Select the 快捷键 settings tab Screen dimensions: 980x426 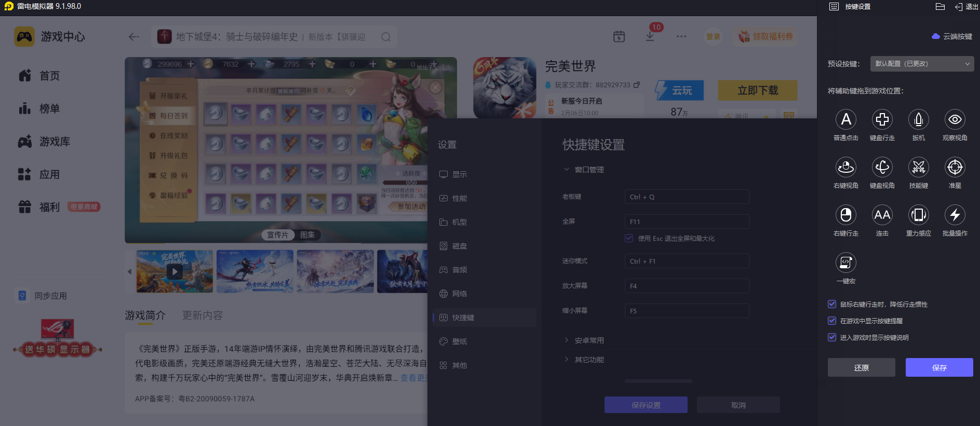point(485,318)
